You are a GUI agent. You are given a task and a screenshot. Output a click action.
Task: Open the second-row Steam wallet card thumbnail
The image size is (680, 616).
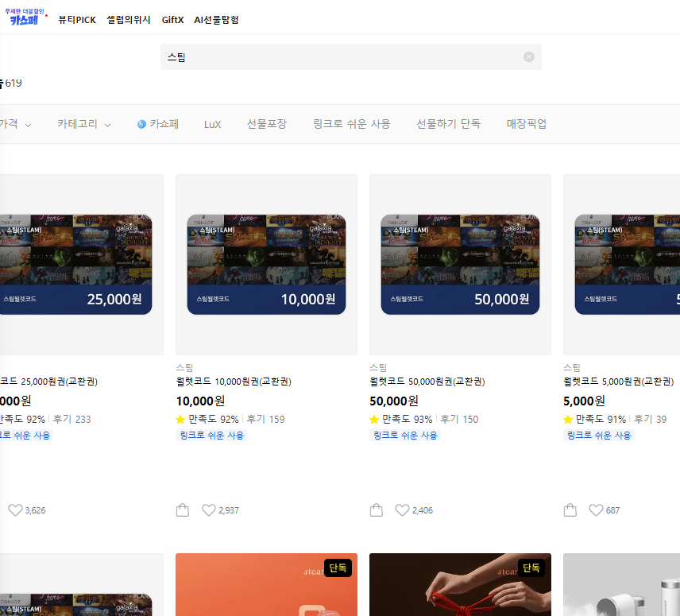[82, 584]
